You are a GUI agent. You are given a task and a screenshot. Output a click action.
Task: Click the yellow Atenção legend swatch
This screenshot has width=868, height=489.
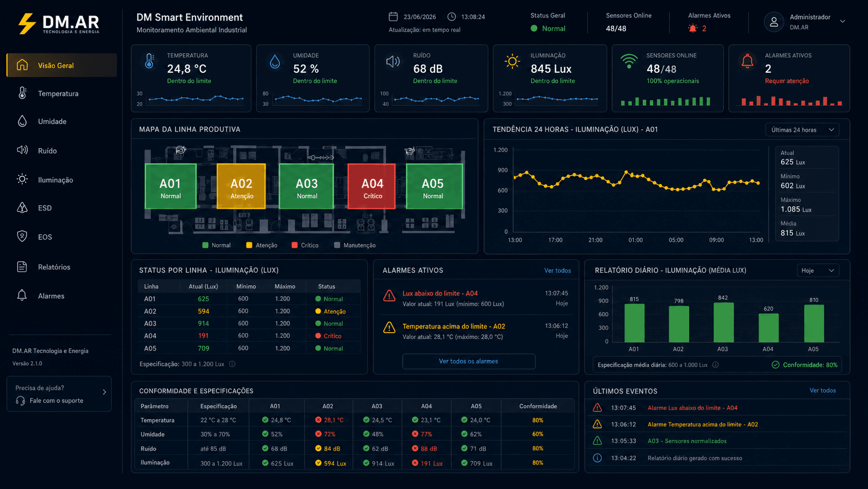point(249,245)
